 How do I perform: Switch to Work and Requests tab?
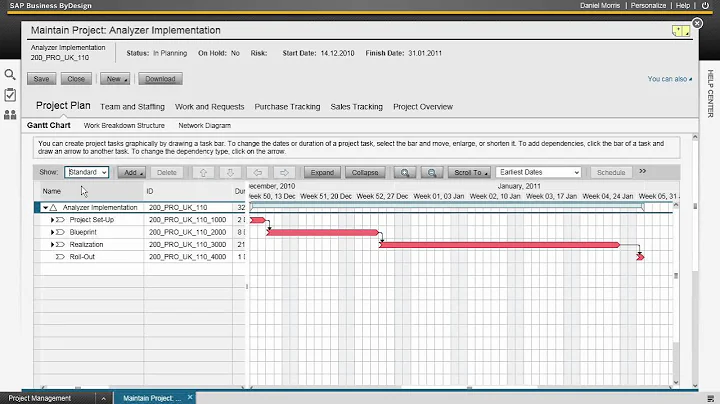[209, 107]
